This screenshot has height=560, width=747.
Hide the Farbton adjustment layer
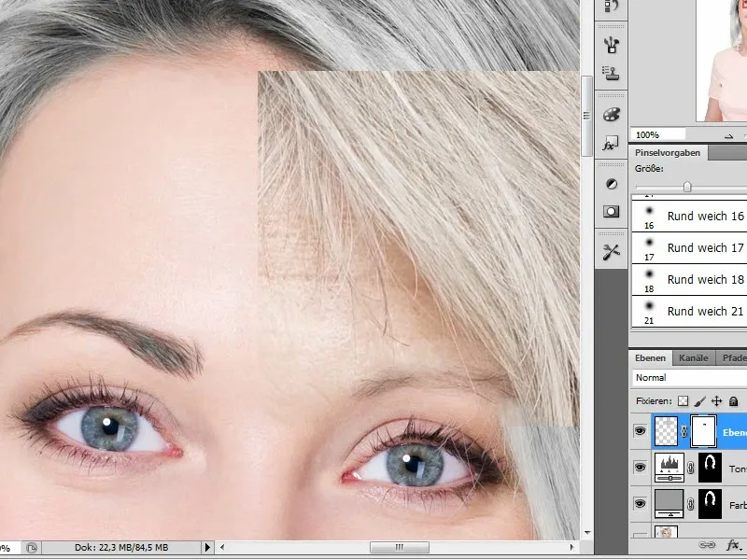click(640, 504)
